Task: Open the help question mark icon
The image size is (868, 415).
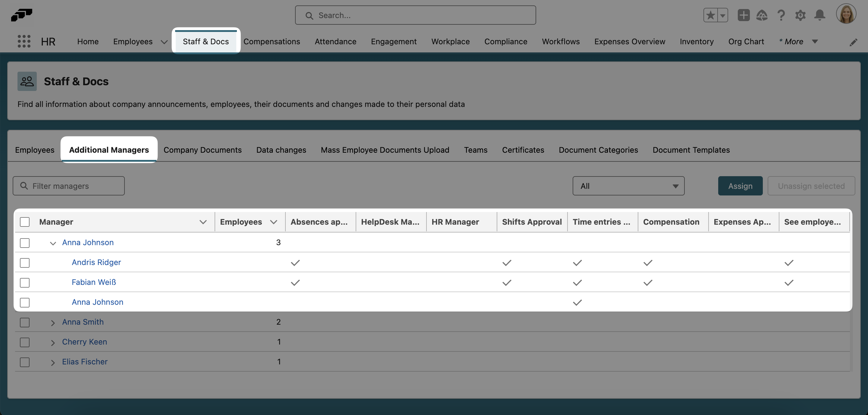Action: coord(781,15)
